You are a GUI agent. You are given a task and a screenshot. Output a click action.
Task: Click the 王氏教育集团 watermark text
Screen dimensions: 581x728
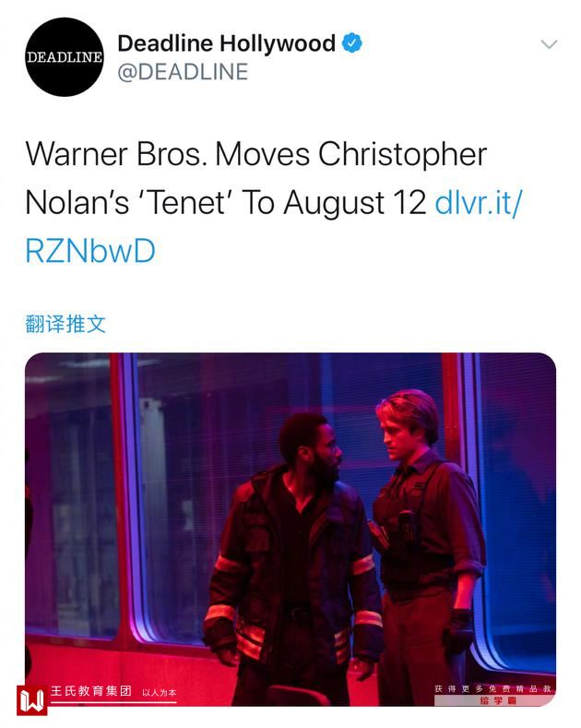pos(89,691)
